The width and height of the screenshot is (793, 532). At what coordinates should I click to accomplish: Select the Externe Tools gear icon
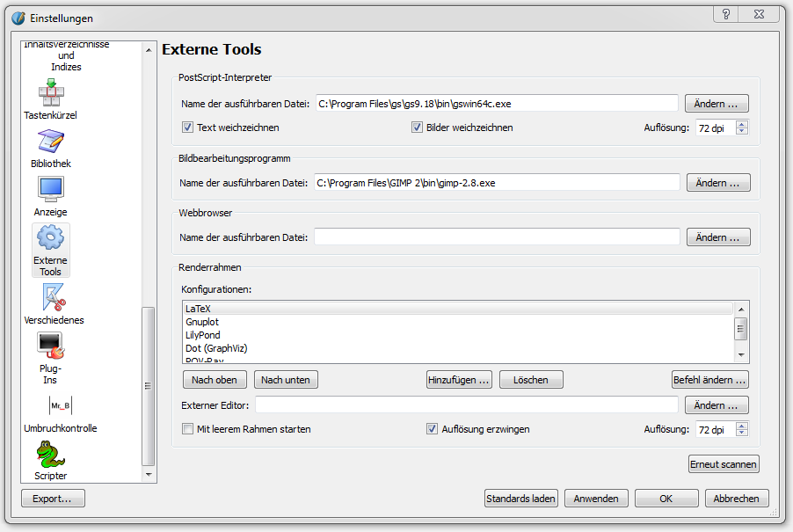(x=51, y=239)
